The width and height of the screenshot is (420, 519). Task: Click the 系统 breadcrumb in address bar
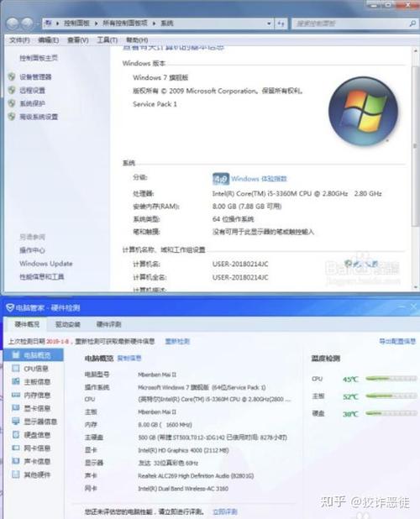pyautogui.click(x=167, y=24)
